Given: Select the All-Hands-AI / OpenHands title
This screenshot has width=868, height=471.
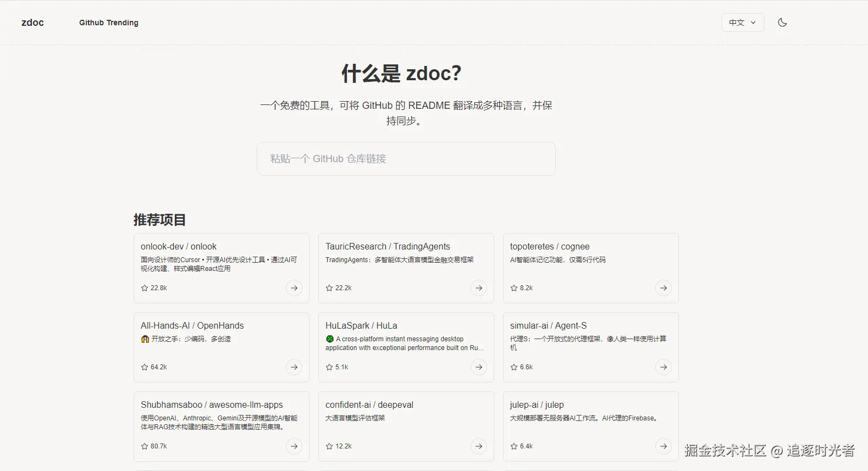Looking at the screenshot, I should pos(192,326).
